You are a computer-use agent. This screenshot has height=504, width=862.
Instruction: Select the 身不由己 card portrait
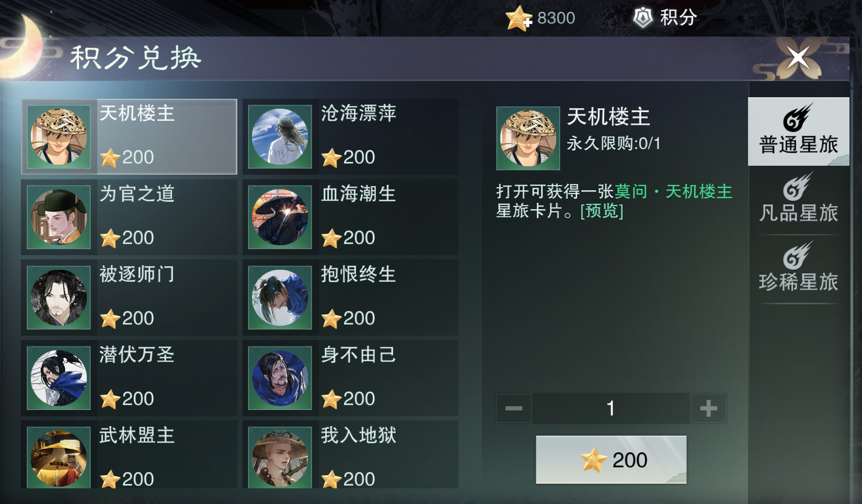point(280,379)
